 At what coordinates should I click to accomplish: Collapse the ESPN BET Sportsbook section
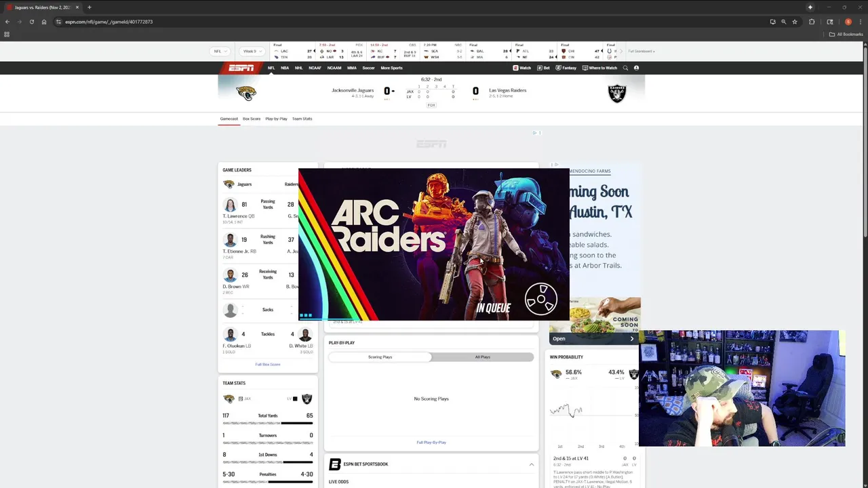pyautogui.click(x=531, y=464)
